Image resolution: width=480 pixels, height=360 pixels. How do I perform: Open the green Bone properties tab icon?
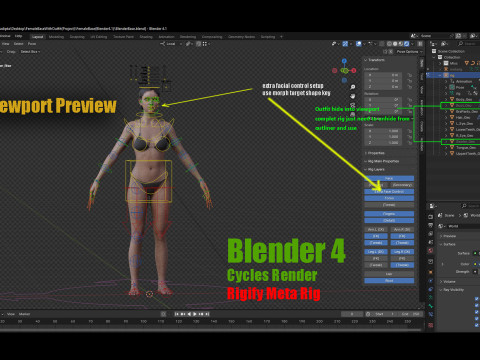tap(431, 306)
